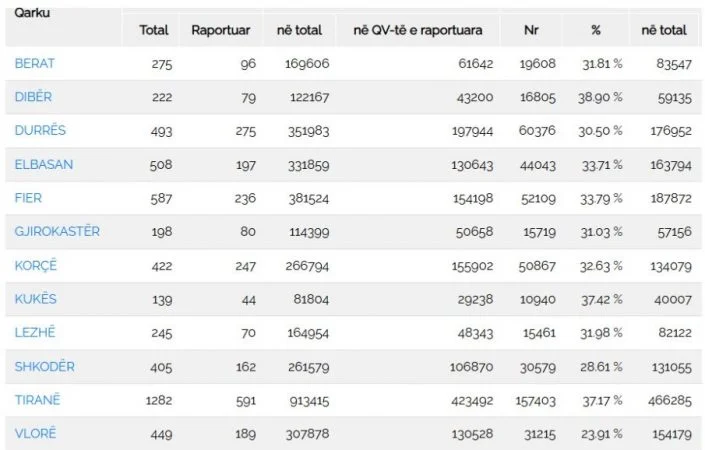
Task: Click the Nr column header
Action: click(x=531, y=30)
